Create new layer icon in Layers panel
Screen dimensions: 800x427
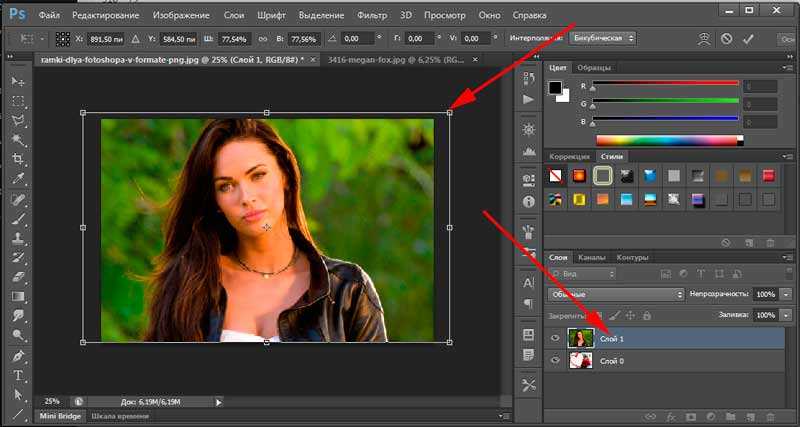(749, 417)
